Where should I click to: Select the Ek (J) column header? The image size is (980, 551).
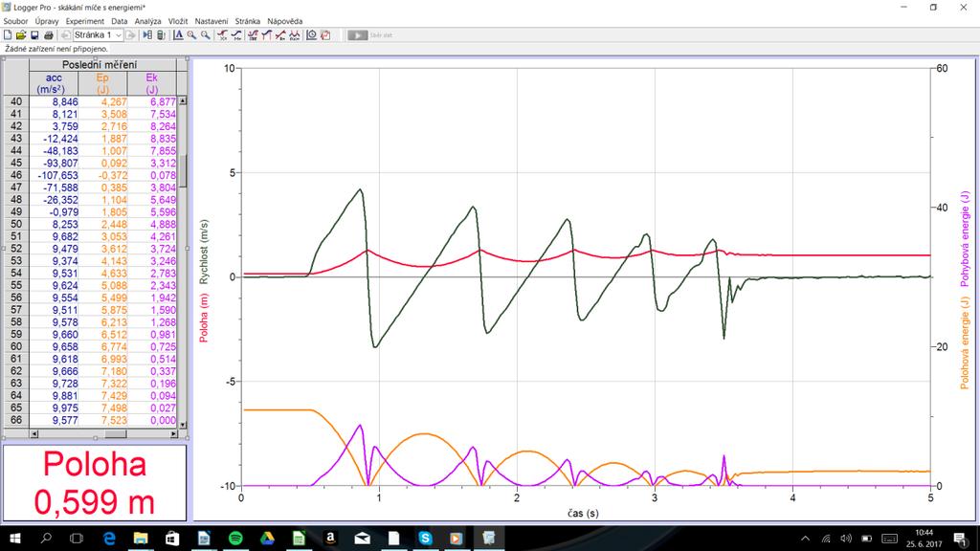[x=152, y=83]
